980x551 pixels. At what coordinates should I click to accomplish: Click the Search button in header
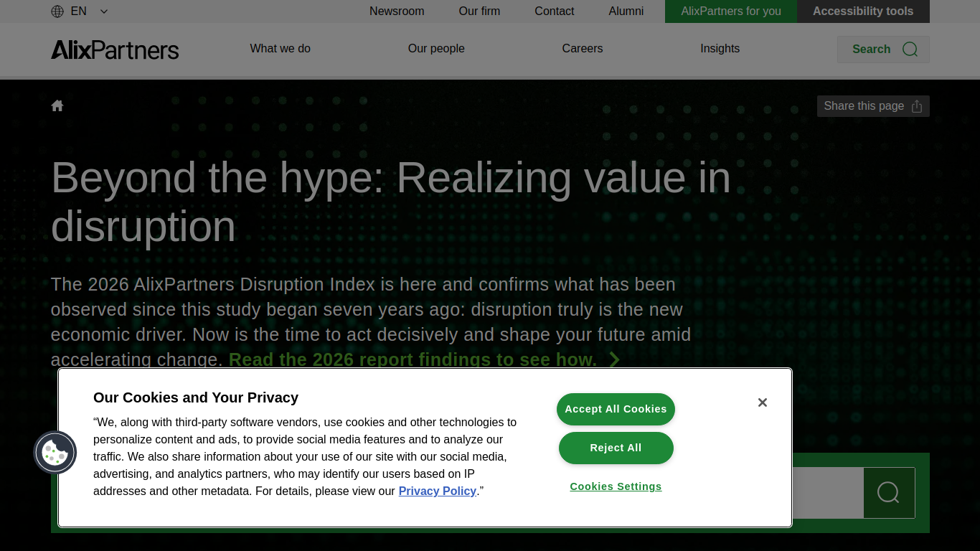883,50
